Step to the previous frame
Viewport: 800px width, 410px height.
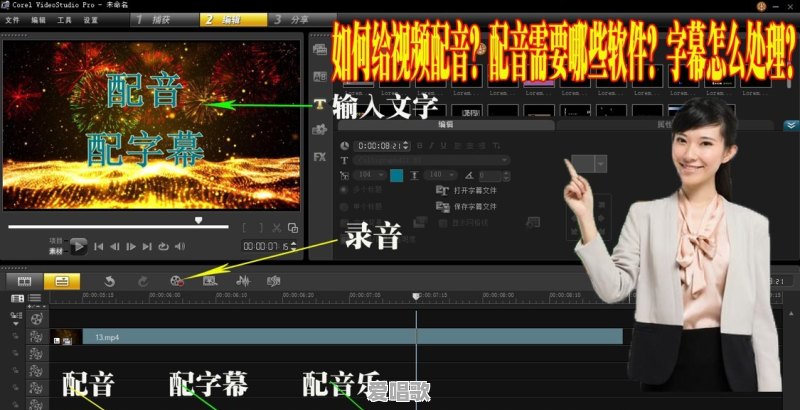(115, 246)
